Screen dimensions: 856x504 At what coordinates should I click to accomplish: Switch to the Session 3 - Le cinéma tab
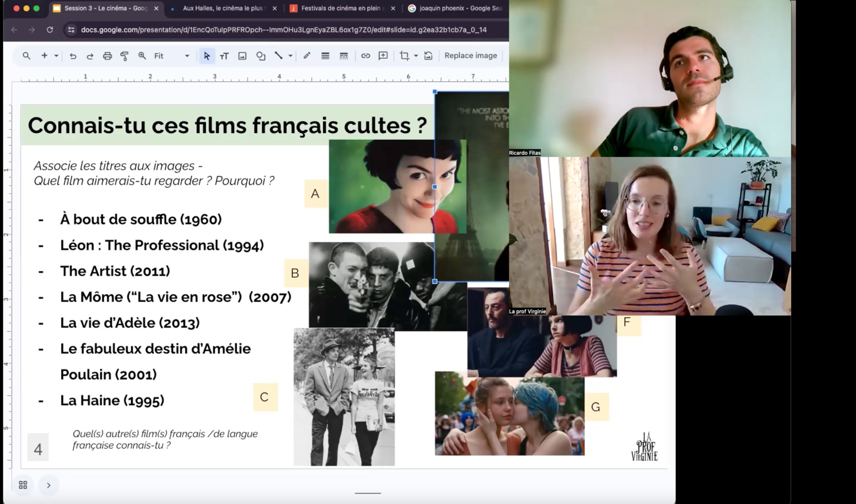click(x=106, y=8)
